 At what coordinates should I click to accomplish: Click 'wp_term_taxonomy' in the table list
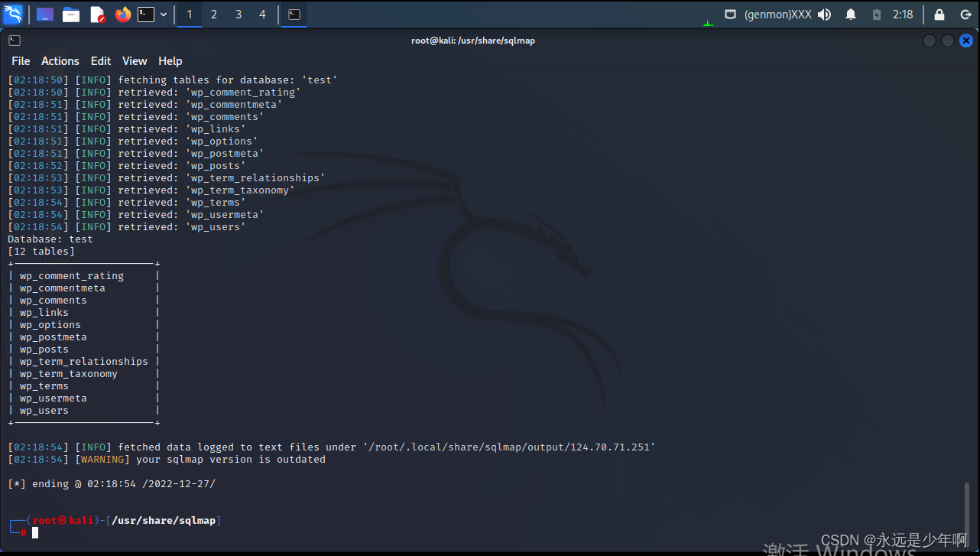69,374
